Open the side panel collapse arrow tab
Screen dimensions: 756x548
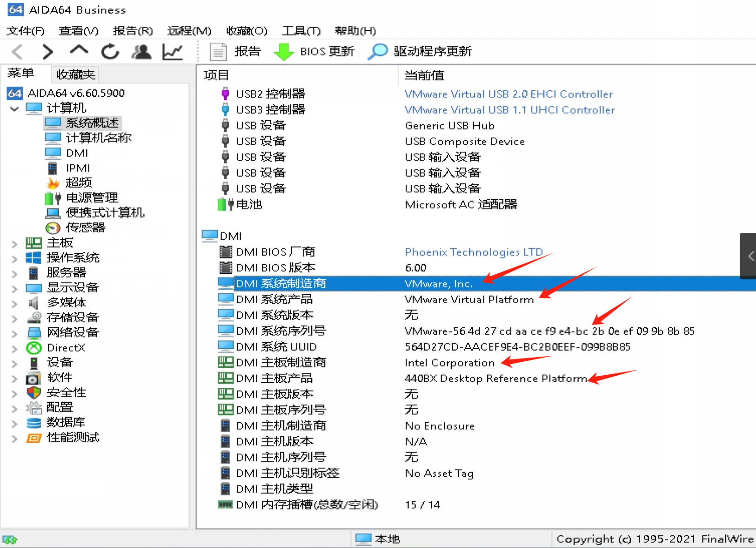click(x=748, y=256)
